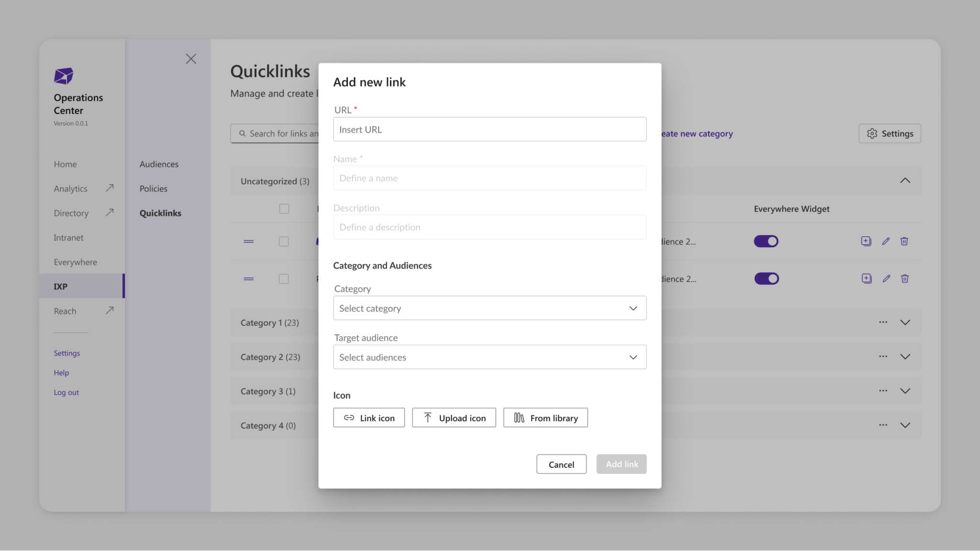Toggle the Everywhere Widget switch on first row
The height and width of the screenshot is (551, 980).
[x=766, y=241]
